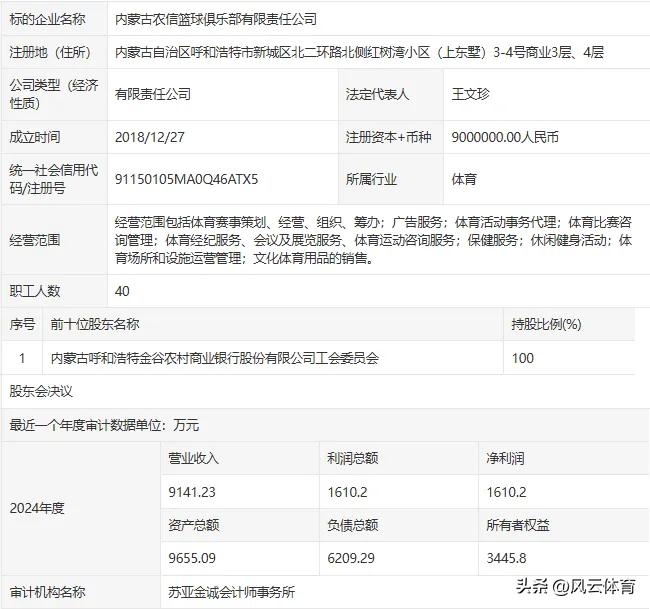This screenshot has width=650, height=609.
Task: Select total profit 1610.2 under 利润总额
Action: click(347, 492)
